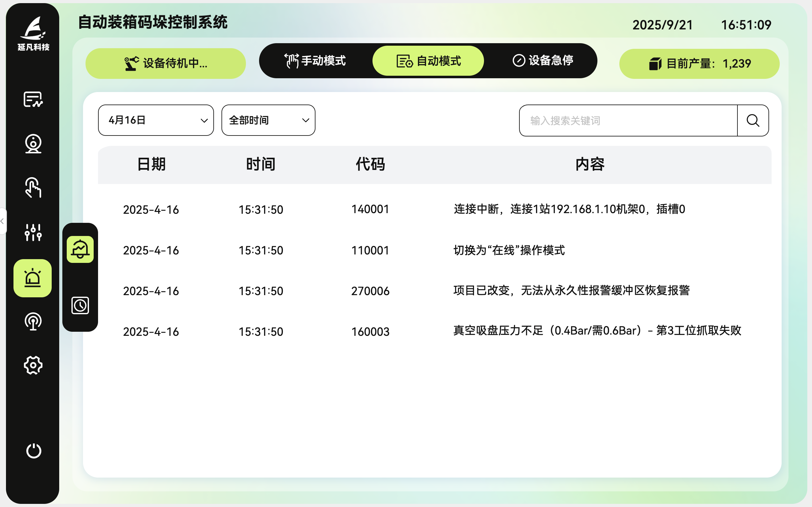
Task: Select 自动模式 automatic mode
Action: [x=428, y=61]
